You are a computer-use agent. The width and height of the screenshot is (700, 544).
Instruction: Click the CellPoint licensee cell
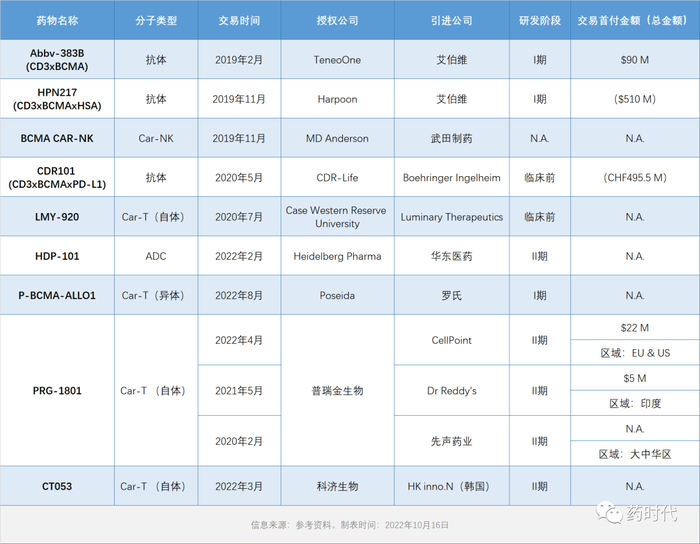point(452,340)
